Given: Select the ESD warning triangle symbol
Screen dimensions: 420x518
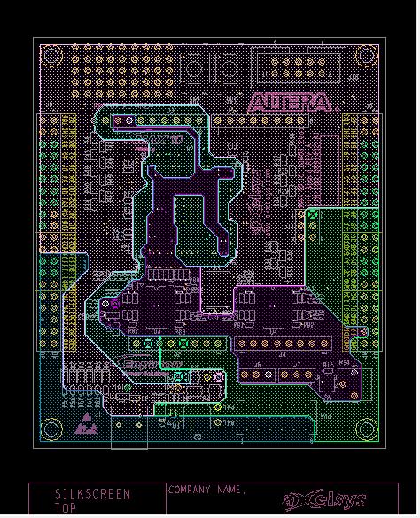Looking at the screenshot, I should pos(87,424).
